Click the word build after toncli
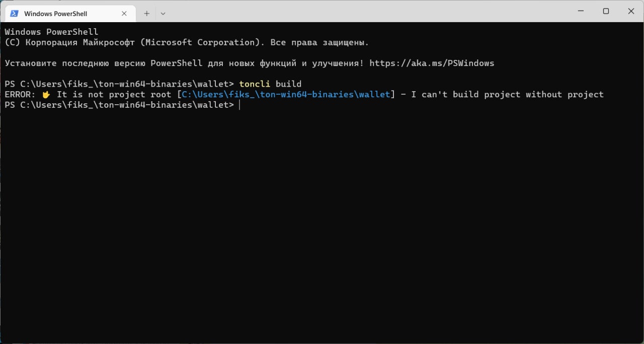644x344 pixels. coord(288,84)
